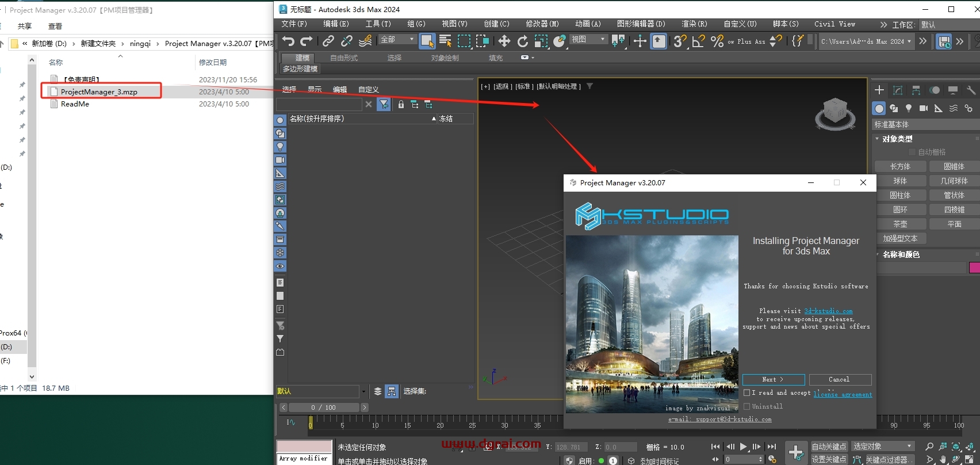The height and width of the screenshot is (465, 980).
Task: Open the Create tab in command panel
Action: pyautogui.click(x=879, y=90)
